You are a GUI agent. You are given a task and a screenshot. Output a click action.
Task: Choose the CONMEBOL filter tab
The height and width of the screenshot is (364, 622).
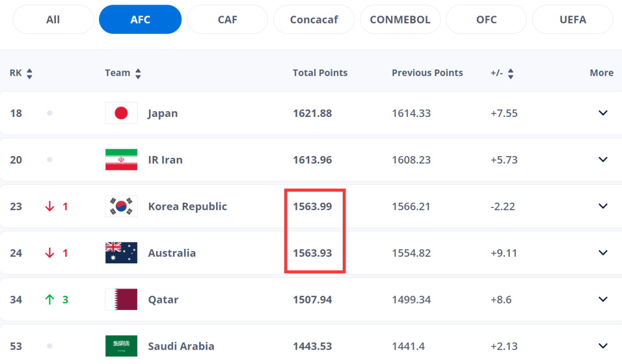(x=400, y=20)
